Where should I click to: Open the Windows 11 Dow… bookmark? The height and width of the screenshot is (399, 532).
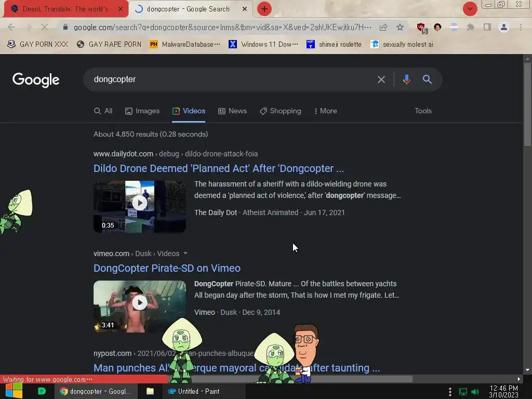[263, 44]
